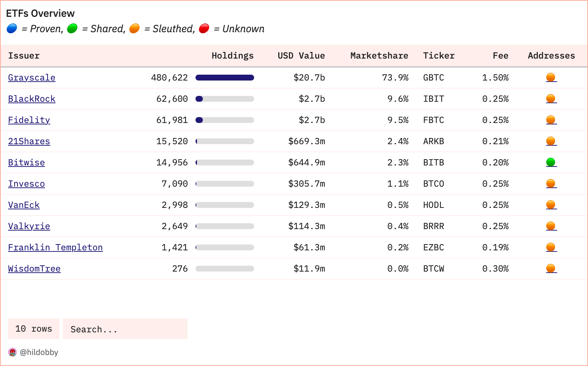The height and width of the screenshot is (366, 588).
Task: Sort table by Fee column
Action: [x=500, y=56]
